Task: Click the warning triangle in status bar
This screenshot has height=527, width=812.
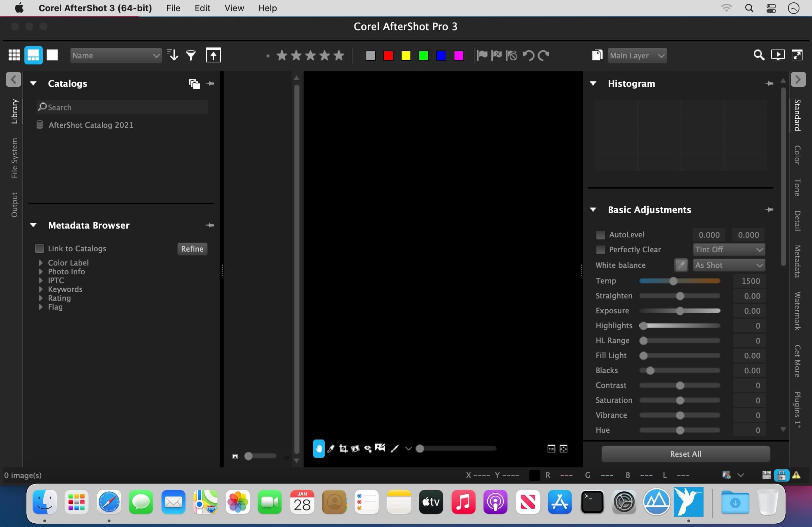Action: (796, 475)
